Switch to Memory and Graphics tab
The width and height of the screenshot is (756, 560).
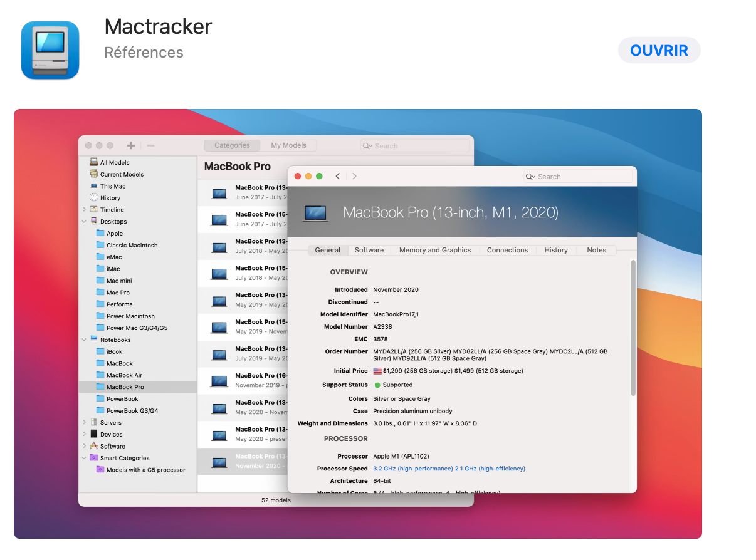434,250
